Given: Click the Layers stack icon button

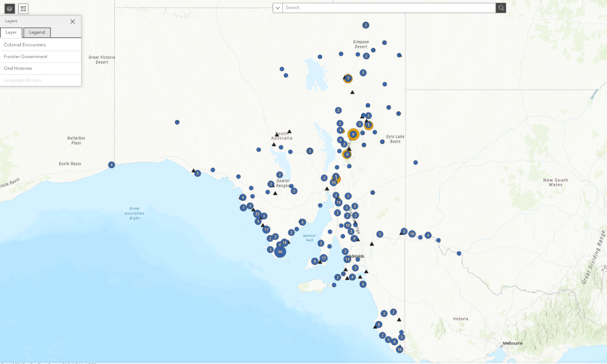Looking at the screenshot, I should tap(10, 9).
